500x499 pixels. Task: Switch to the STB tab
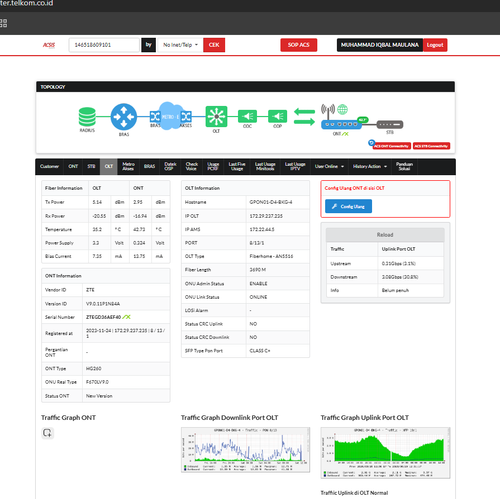coord(91,166)
